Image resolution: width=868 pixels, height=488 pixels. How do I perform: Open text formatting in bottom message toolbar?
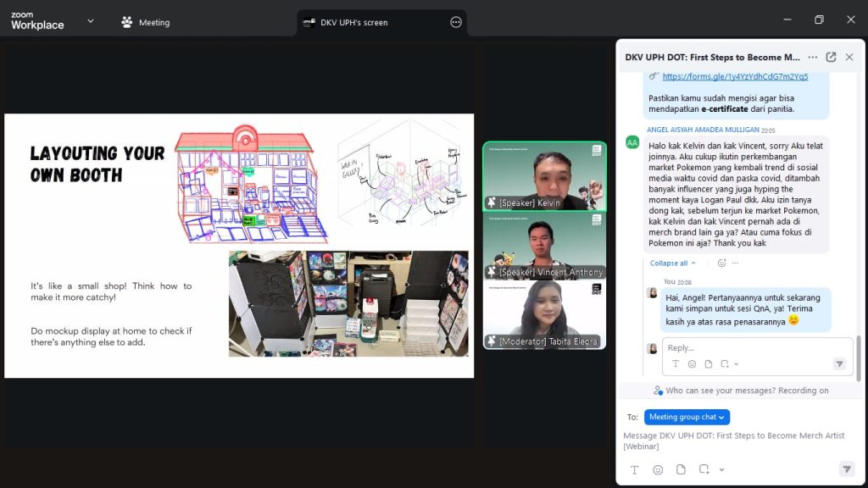tap(634, 469)
